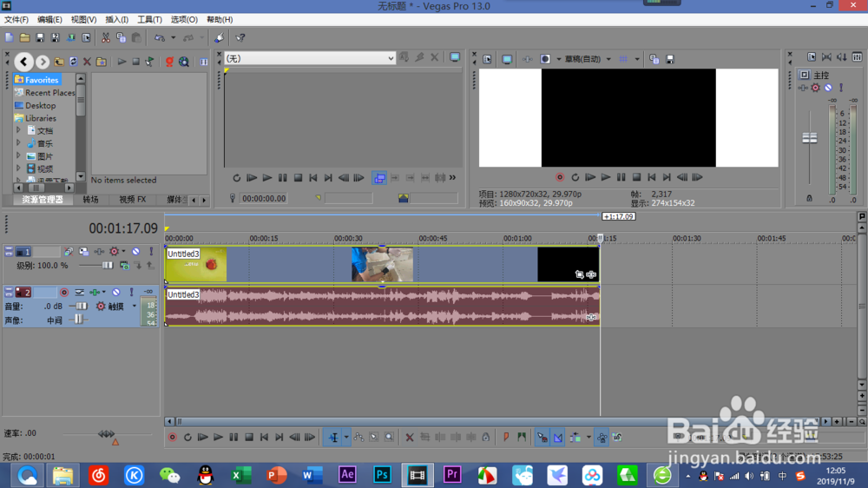Toggle Mute on video track 1
This screenshot has width=868, height=488.
pyautogui.click(x=135, y=252)
